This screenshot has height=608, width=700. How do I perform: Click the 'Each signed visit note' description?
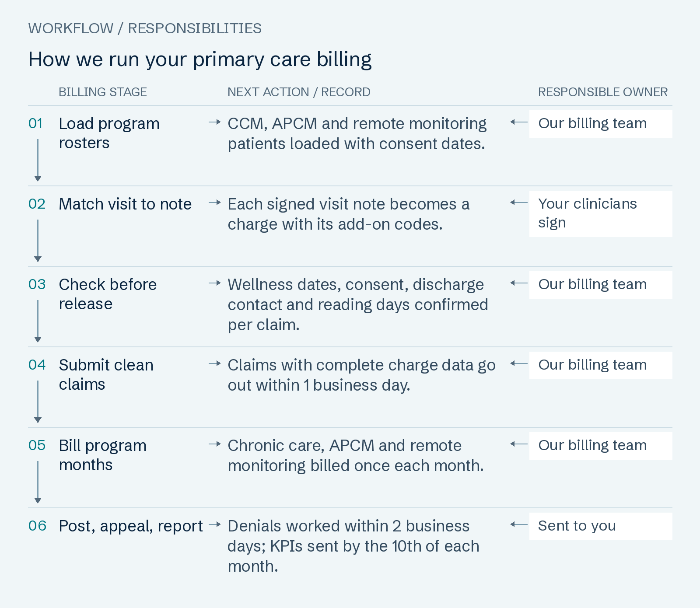[x=349, y=214]
